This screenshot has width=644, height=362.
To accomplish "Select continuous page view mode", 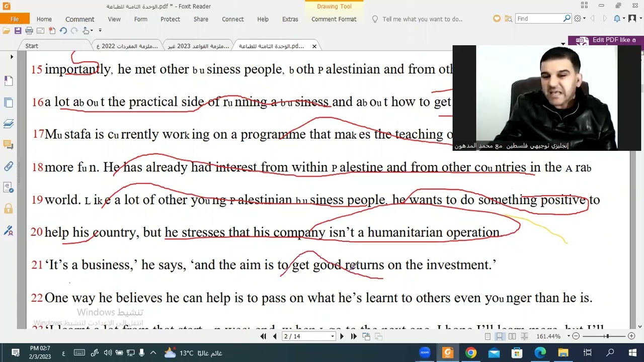I will tap(500, 336).
